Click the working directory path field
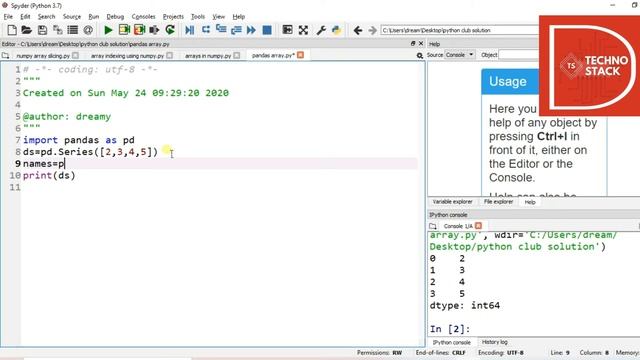The image size is (640, 360). tap(460, 30)
